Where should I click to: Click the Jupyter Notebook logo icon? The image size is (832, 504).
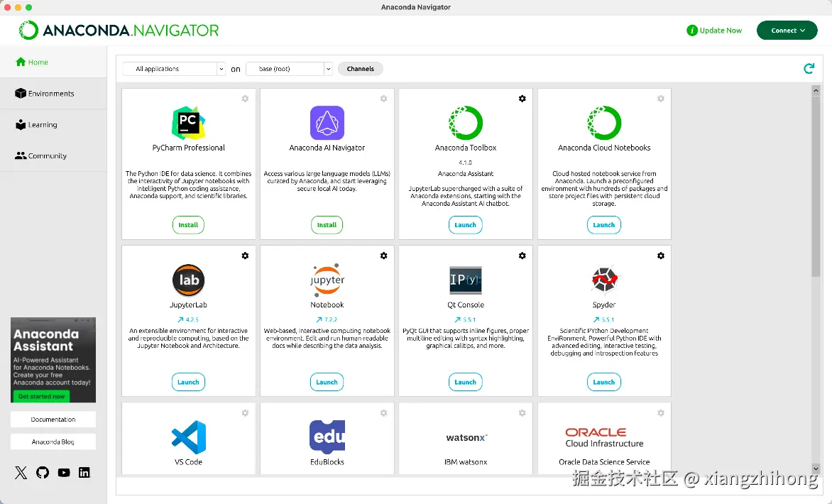point(327,280)
